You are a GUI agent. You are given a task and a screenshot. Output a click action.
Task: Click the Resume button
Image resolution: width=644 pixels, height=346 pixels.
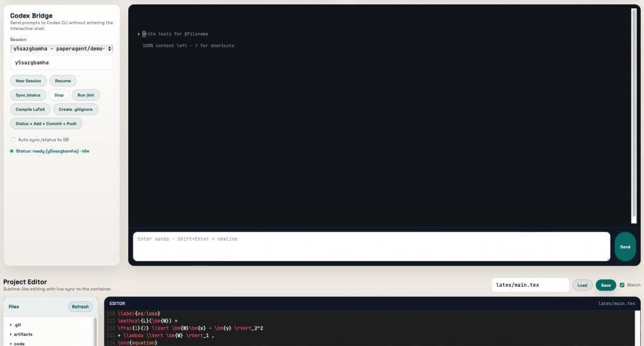click(63, 81)
